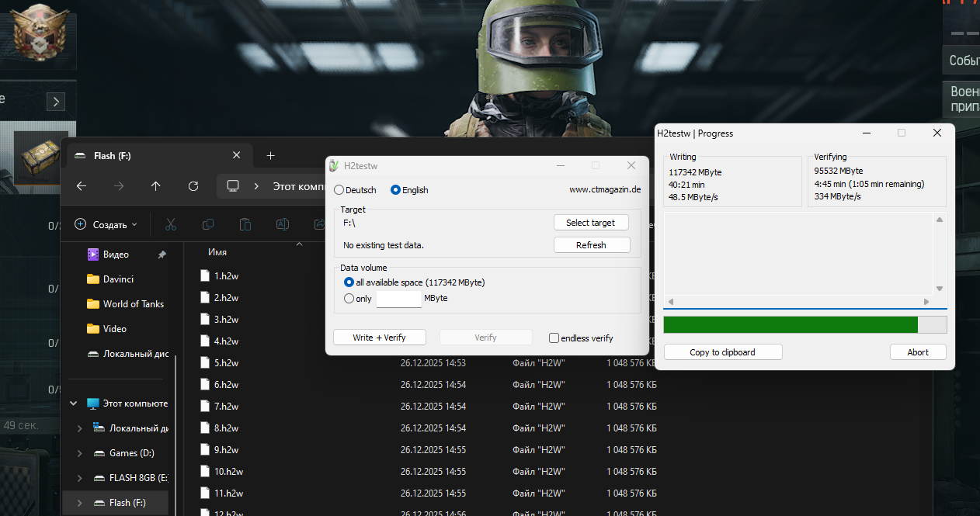Image resolution: width=980 pixels, height=516 pixels.
Task: Click the Paste clipboard icon in Explorer toolbar
Action: coord(245,224)
